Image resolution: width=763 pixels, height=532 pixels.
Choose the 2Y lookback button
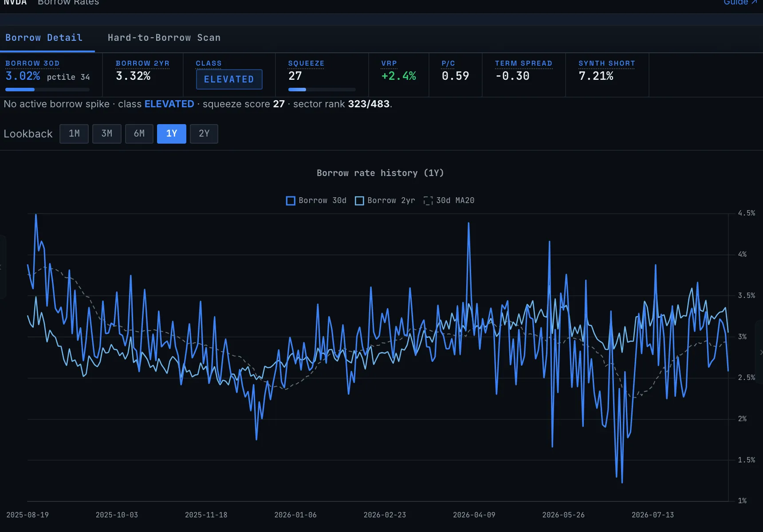click(204, 133)
